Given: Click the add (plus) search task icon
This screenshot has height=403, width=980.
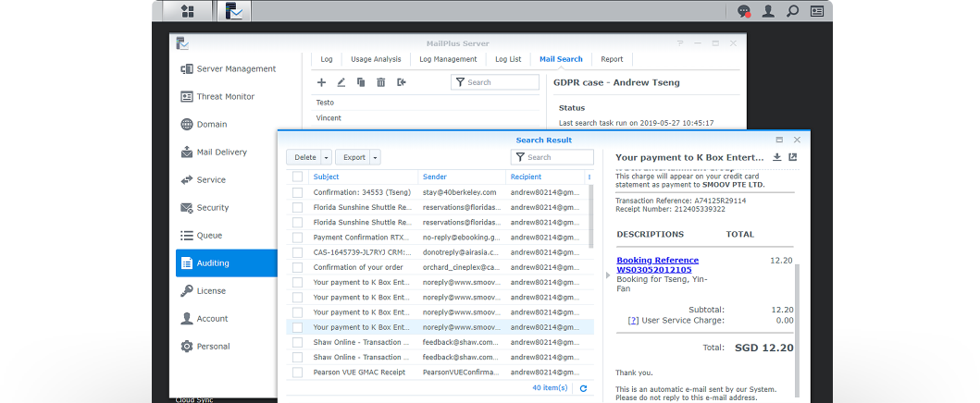Looking at the screenshot, I should coord(321,82).
